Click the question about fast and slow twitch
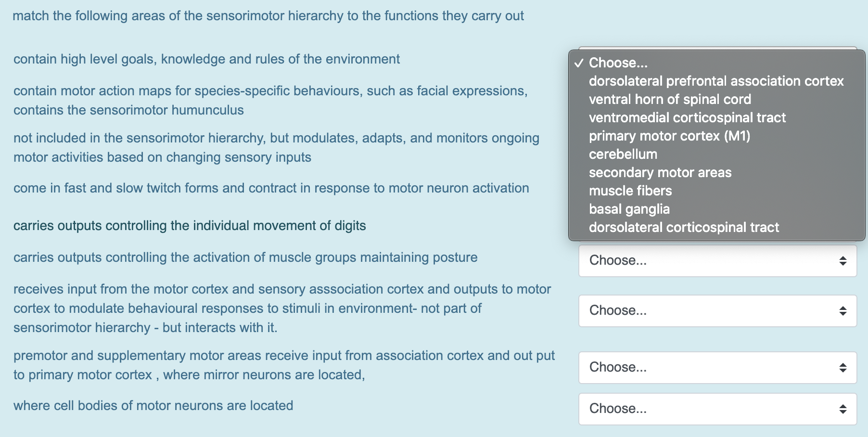 (x=271, y=188)
